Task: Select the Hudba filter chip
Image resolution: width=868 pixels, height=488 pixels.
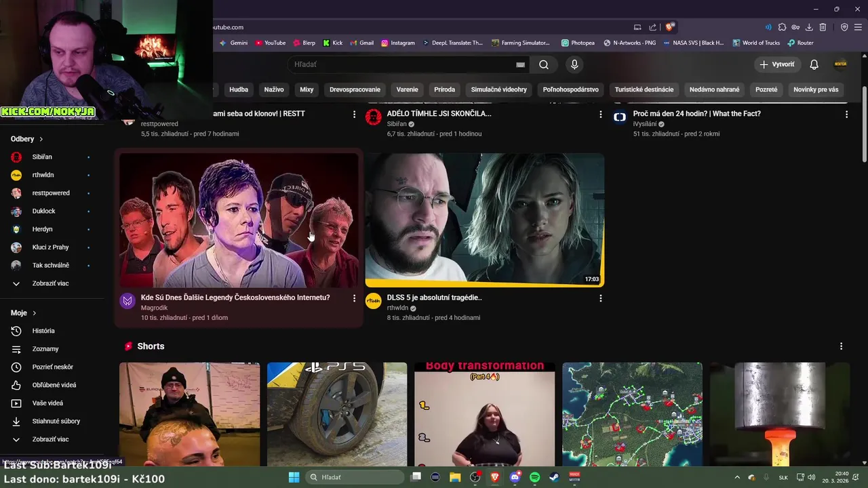Action: (239, 89)
